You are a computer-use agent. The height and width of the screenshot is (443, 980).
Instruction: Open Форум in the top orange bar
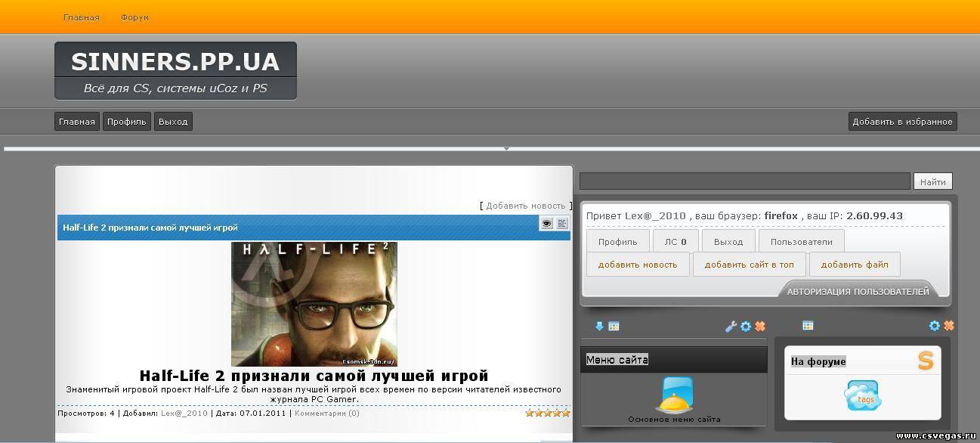pos(134,17)
